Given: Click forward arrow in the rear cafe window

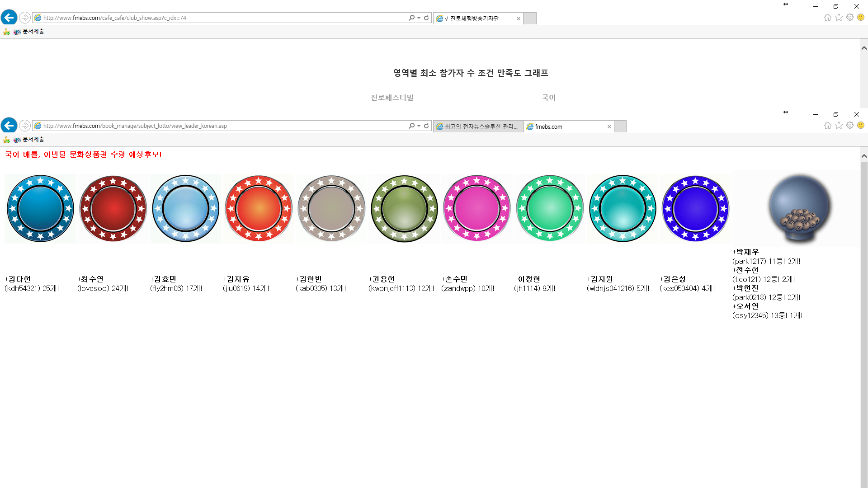Looking at the screenshot, I should [x=25, y=18].
